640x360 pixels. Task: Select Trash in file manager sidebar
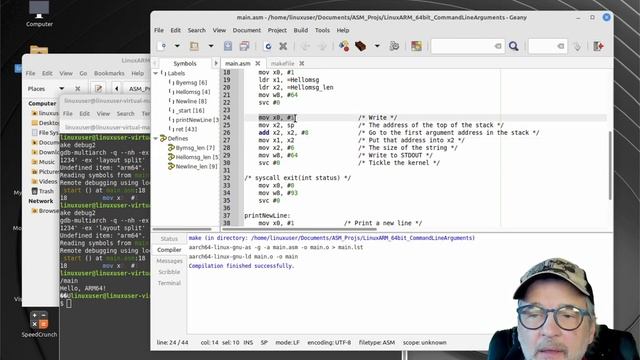click(46, 191)
